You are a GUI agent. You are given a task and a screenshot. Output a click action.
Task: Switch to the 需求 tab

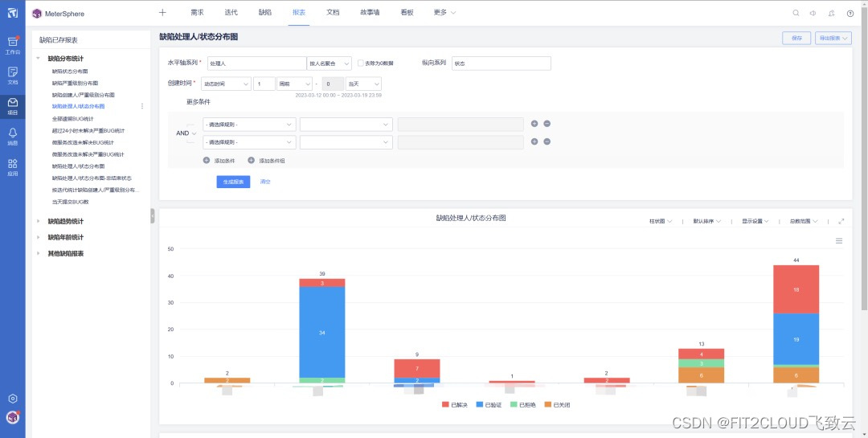(x=197, y=12)
